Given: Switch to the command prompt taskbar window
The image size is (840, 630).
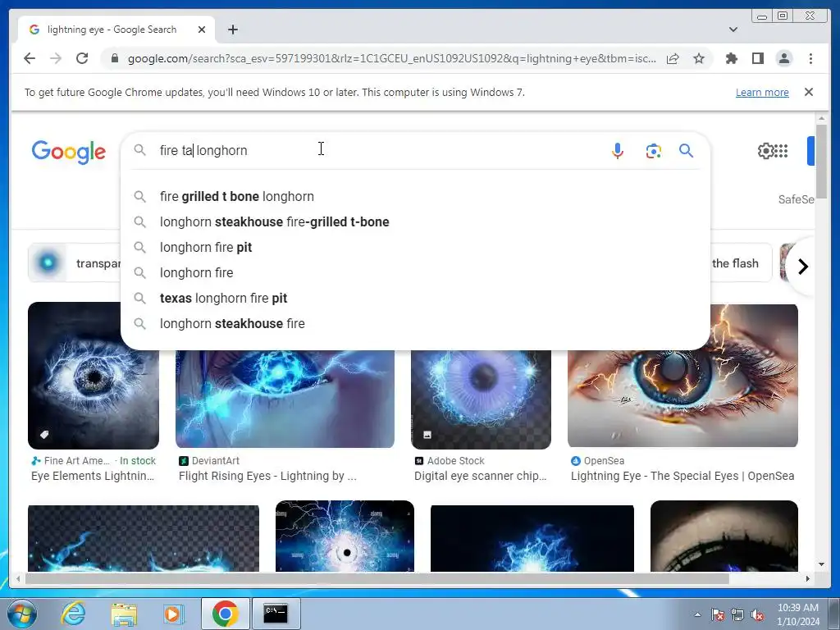Looking at the screenshot, I should 276,614.
